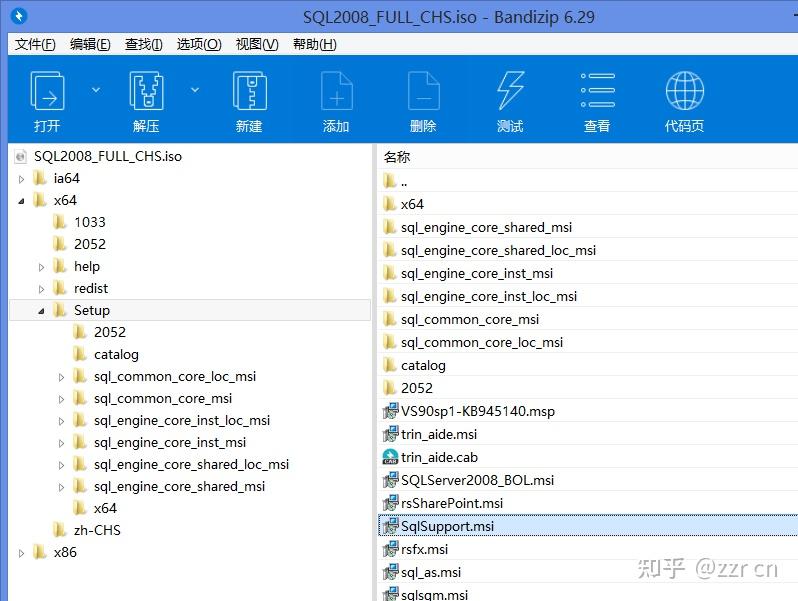
Task: Select sql_engine_core_shared_loc_msi in tree
Action: tap(191, 464)
